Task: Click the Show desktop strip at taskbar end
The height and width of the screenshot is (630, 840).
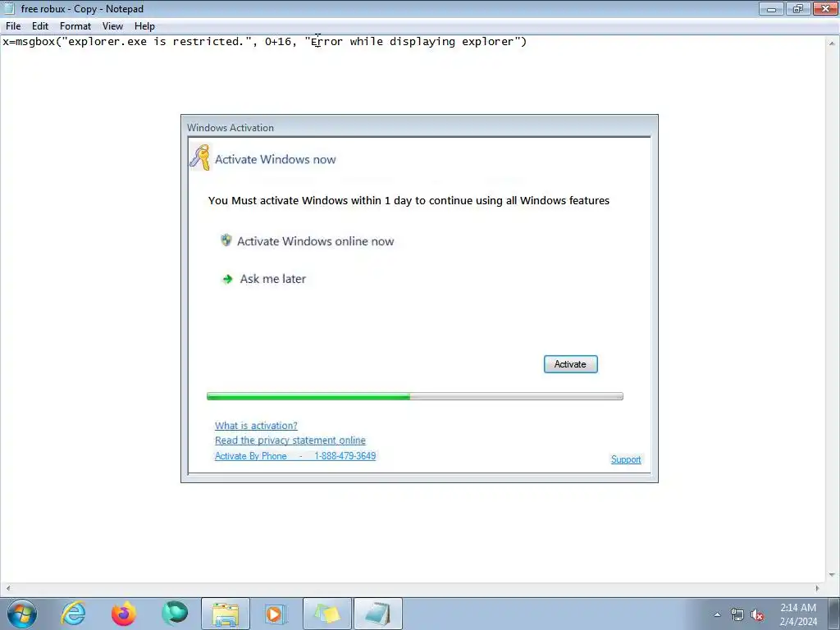Action: 834,614
